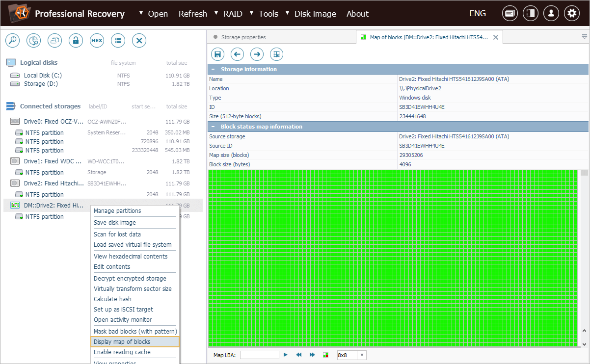The width and height of the screenshot is (590, 364).
Task: Click the Professional Recovery logo icon
Action: point(19,13)
